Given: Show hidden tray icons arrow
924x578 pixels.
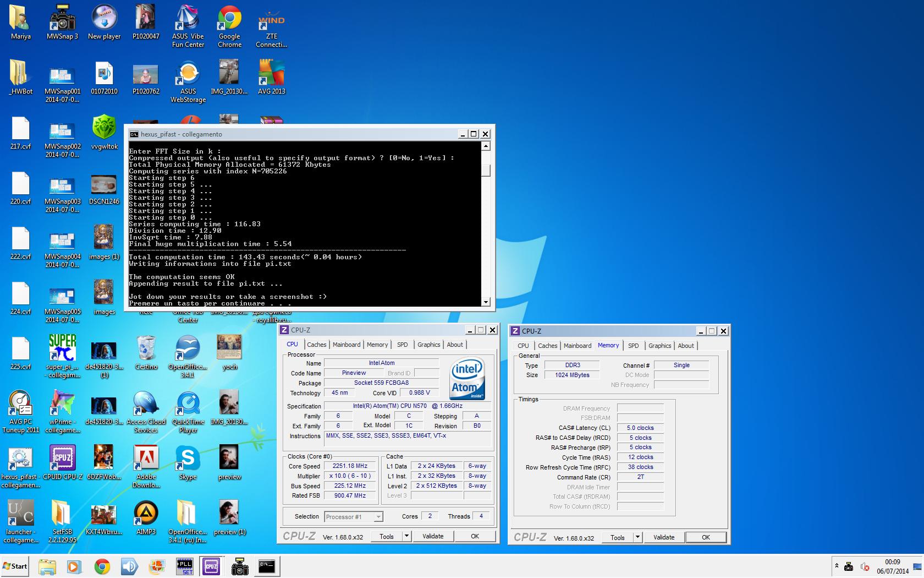Looking at the screenshot, I should tap(837, 566).
